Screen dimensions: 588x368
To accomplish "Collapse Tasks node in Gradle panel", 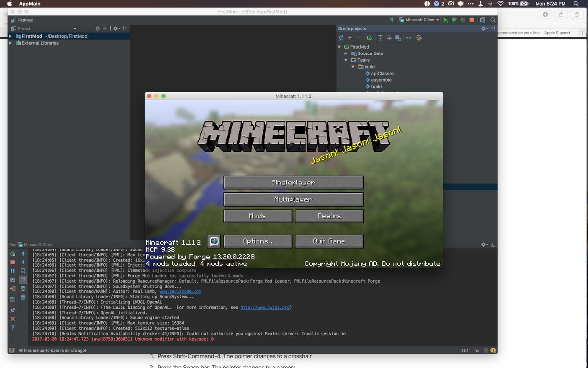I will (x=346, y=60).
